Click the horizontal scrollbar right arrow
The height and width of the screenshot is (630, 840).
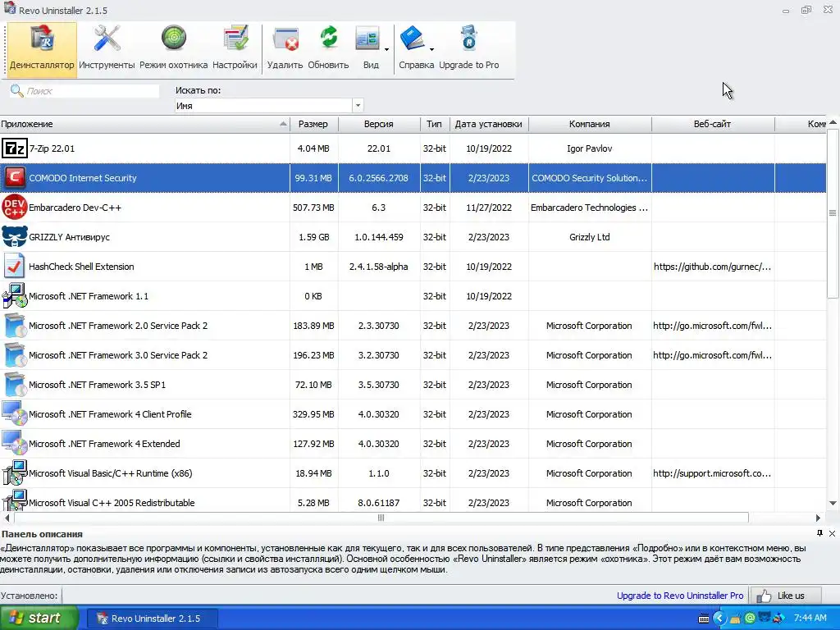coord(818,518)
